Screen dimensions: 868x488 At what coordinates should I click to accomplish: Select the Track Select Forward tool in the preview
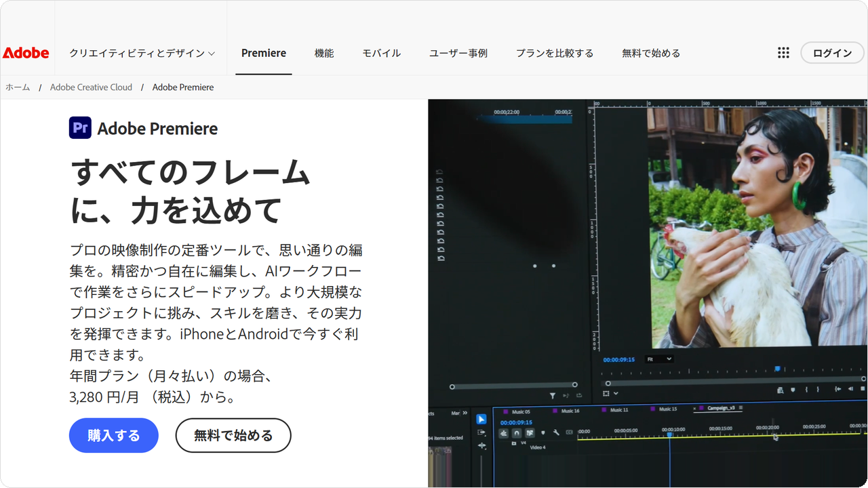(481, 432)
